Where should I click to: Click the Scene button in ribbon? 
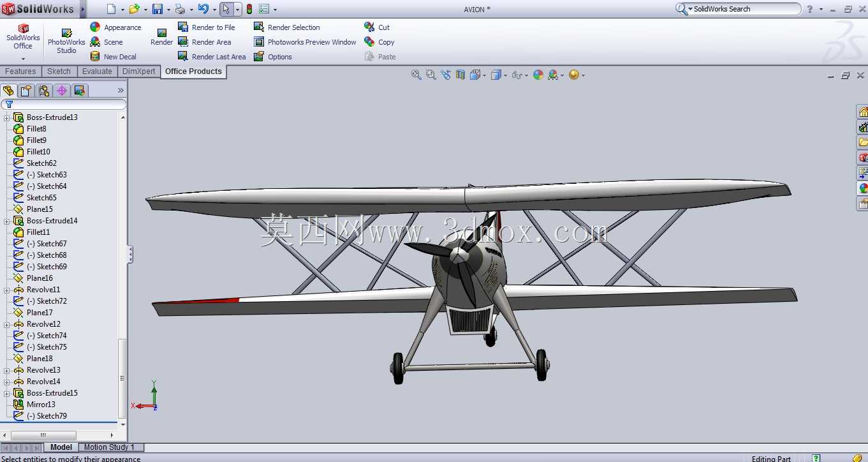pos(106,42)
